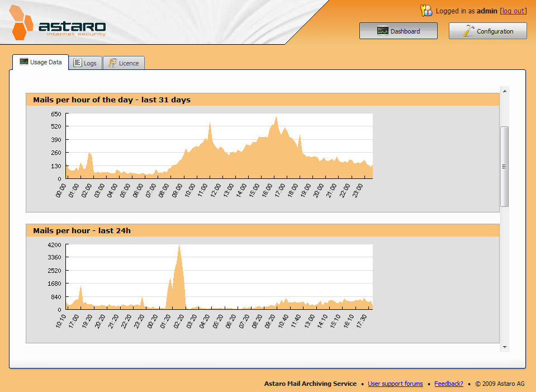Click the admin user keys icon
The image size is (536, 392).
click(426, 11)
